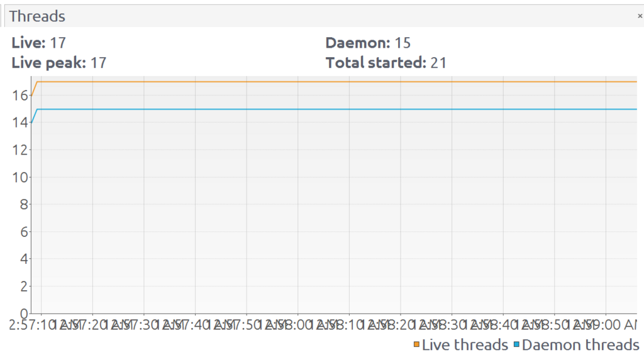Select the Live threads legend label
The height and width of the screenshot is (355, 644).
point(465,345)
